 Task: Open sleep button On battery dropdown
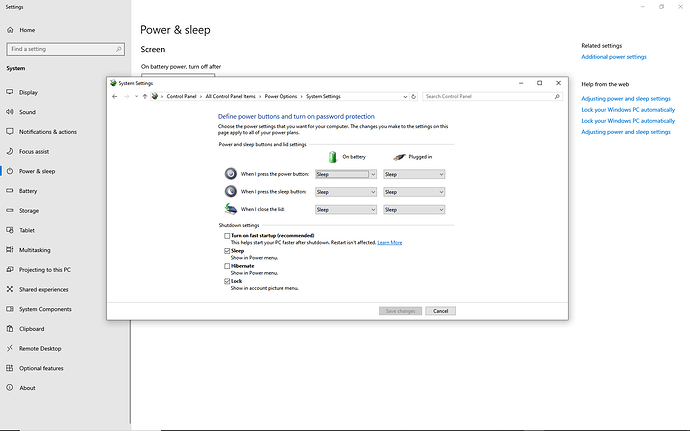(x=346, y=192)
